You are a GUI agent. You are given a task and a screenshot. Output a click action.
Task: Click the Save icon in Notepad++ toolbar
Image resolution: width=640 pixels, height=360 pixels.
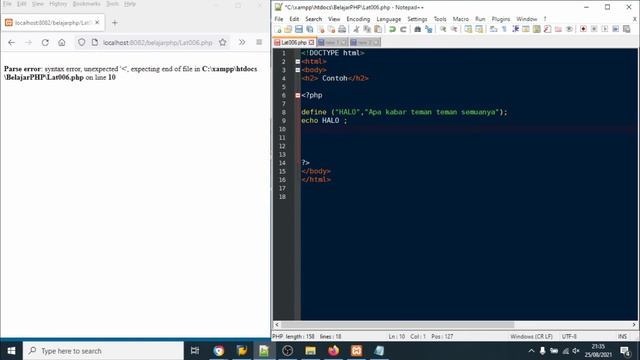click(299, 29)
